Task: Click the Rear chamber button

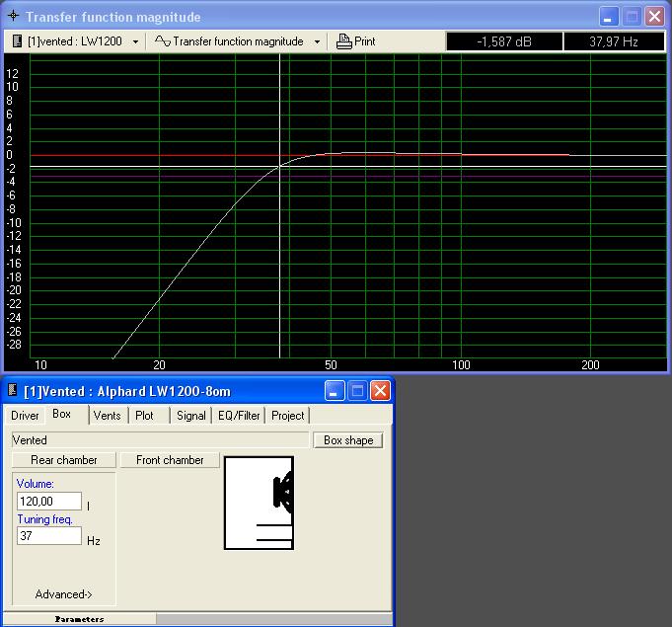Action: 64,460
